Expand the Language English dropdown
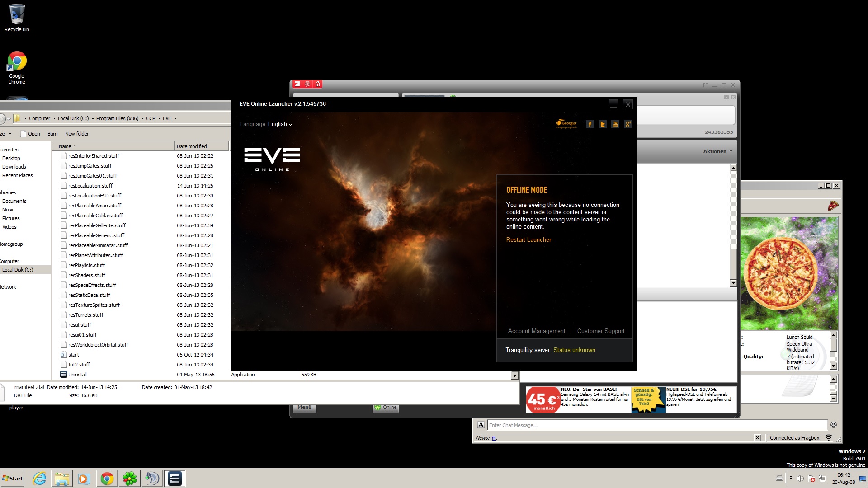The image size is (868, 488). 279,124
